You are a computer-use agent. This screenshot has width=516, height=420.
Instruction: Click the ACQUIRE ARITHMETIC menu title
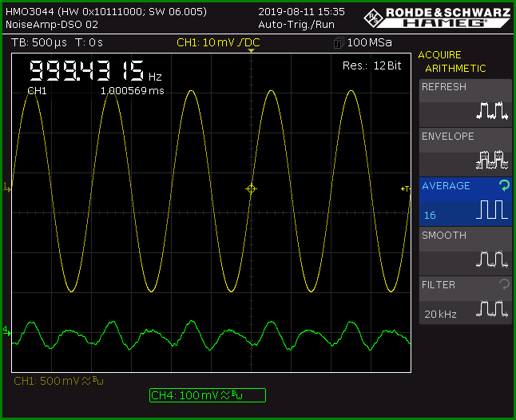coord(452,61)
